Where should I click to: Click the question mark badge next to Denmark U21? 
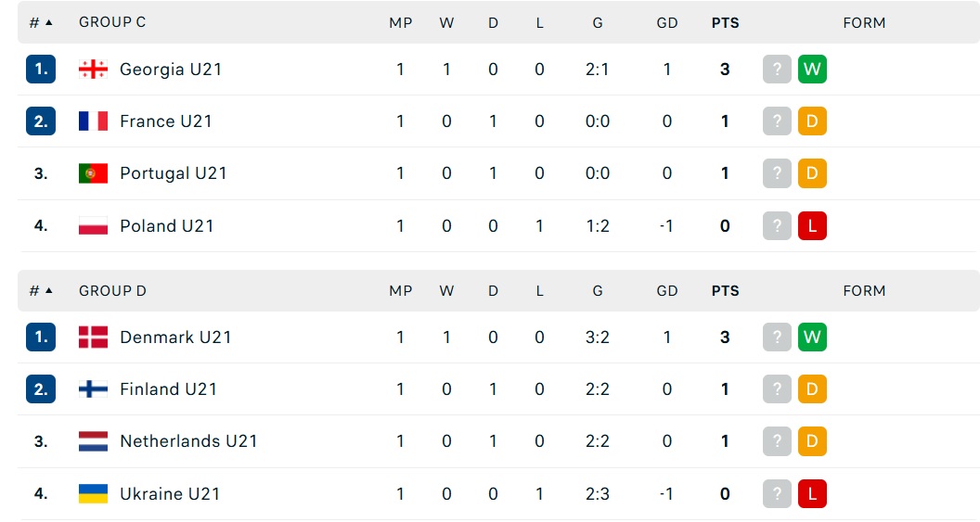pos(777,337)
